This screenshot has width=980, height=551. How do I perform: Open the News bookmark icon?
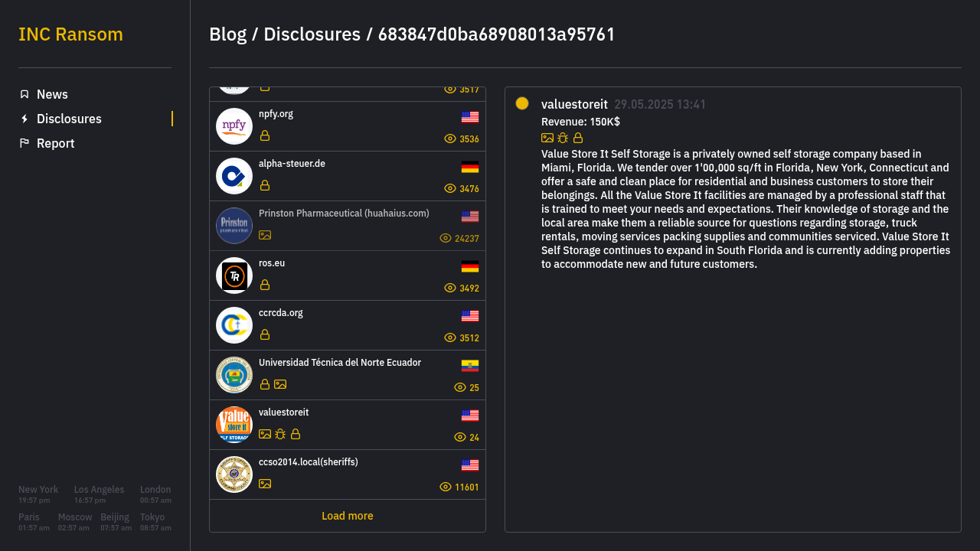coord(24,94)
